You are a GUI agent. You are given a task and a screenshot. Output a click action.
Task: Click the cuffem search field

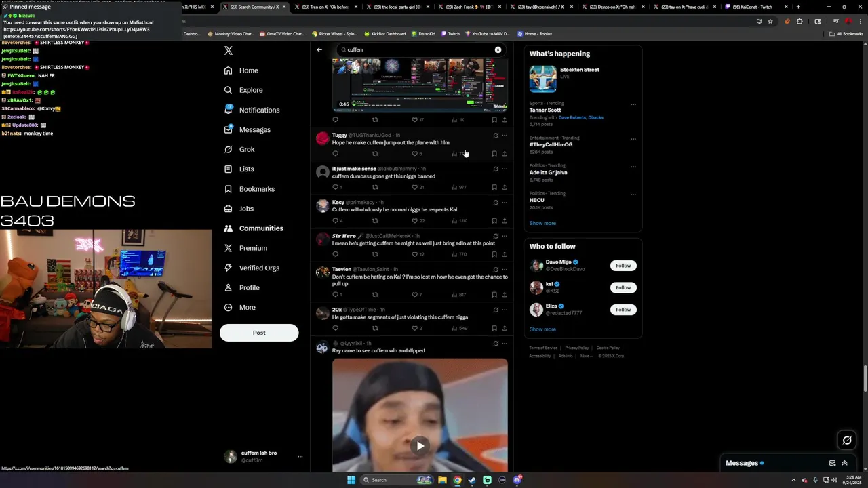pyautogui.click(x=419, y=49)
